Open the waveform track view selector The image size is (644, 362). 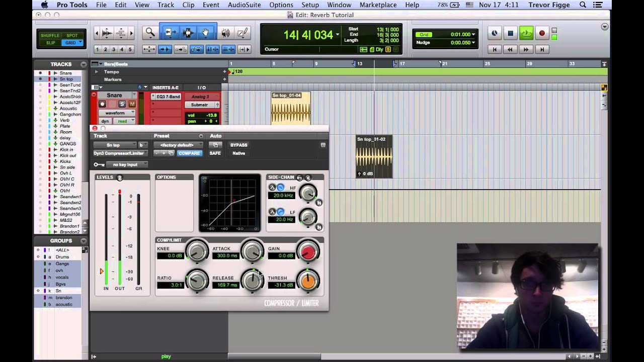tap(117, 113)
